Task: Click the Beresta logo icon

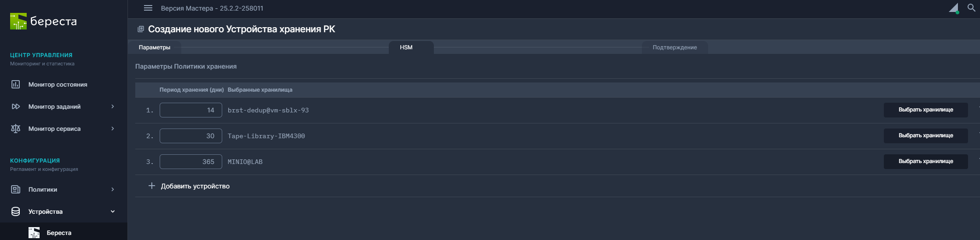Action: [18, 21]
